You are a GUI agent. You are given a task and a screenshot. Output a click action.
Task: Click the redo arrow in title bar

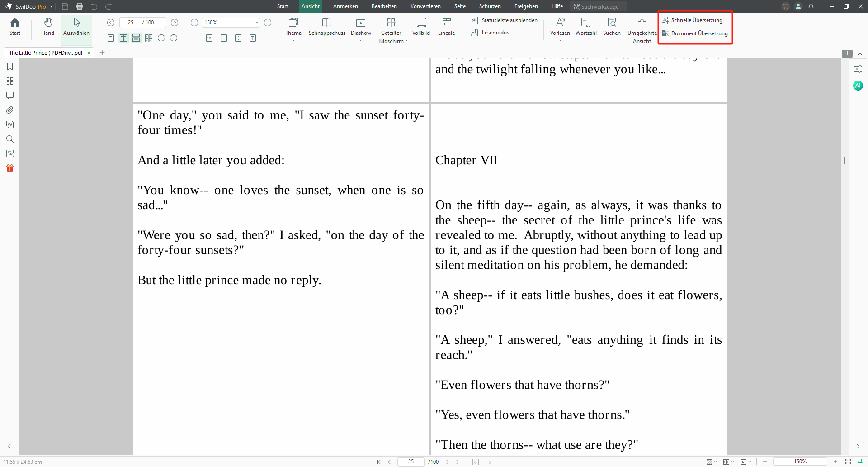[x=108, y=6]
